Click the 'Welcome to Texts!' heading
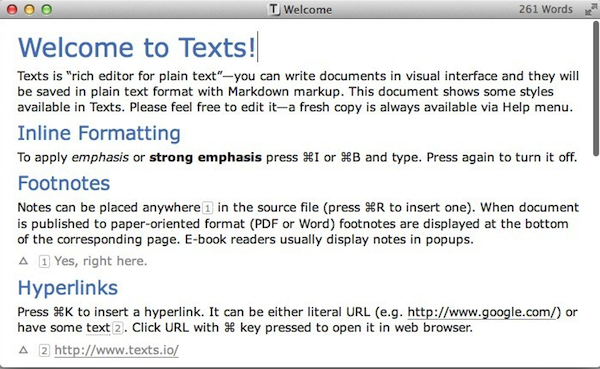The height and width of the screenshot is (369, 600). [137, 47]
